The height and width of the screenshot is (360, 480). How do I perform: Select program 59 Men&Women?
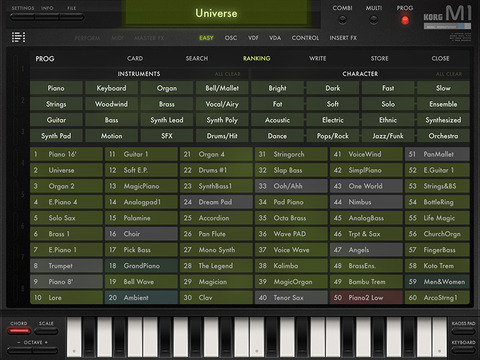437,282
